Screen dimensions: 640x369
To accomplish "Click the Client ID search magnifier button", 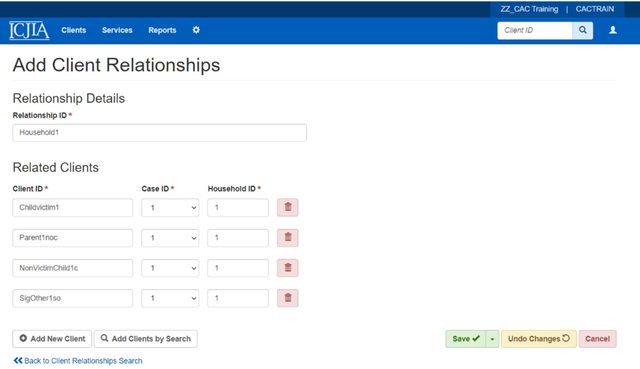I will click(x=582, y=30).
